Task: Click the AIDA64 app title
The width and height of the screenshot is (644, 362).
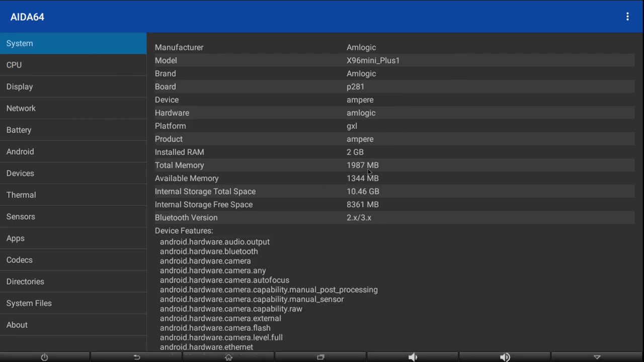Action: [27, 17]
